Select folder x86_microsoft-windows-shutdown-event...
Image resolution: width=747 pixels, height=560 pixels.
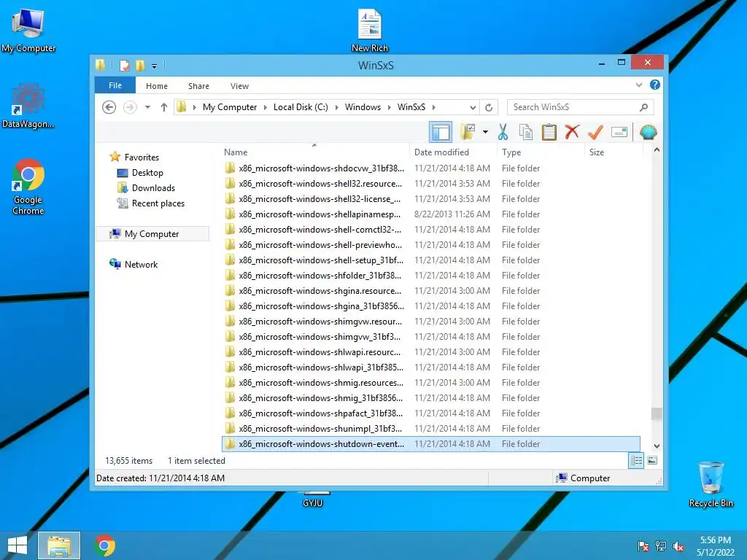point(430,444)
